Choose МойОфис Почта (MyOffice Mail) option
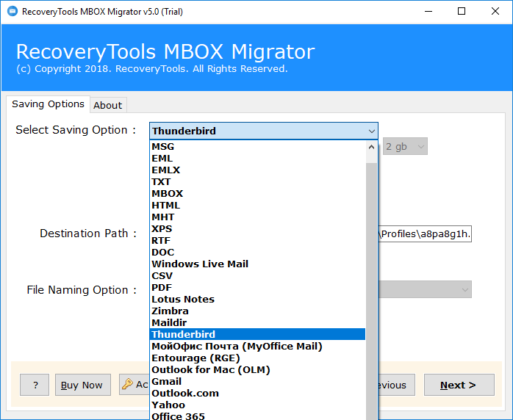This screenshot has height=420, width=513. tap(257, 346)
